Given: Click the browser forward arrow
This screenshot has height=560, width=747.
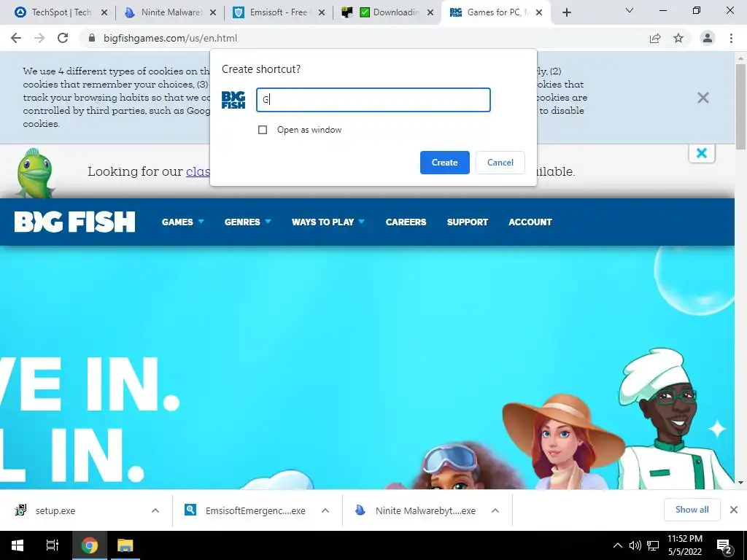Looking at the screenshot, I should (39, 38).
